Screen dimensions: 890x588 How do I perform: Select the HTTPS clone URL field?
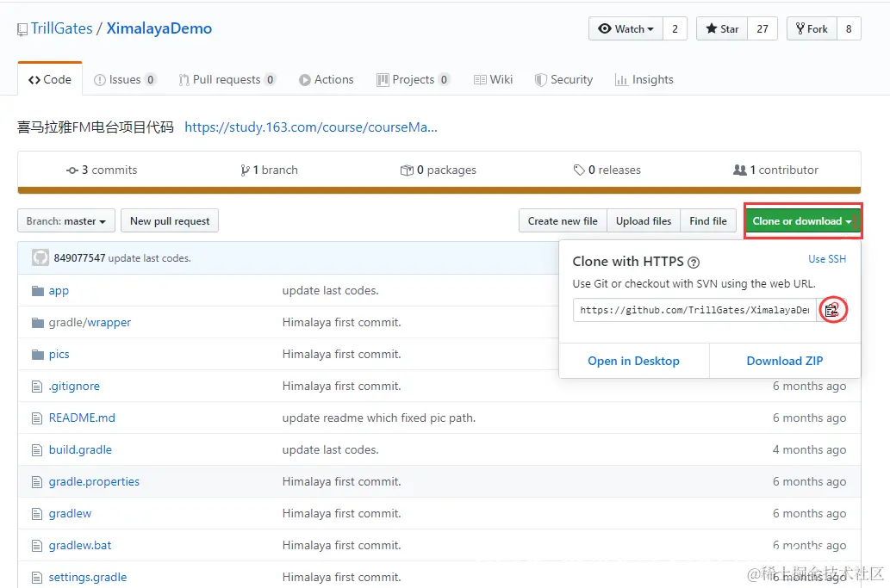click(x=694, y=310)
